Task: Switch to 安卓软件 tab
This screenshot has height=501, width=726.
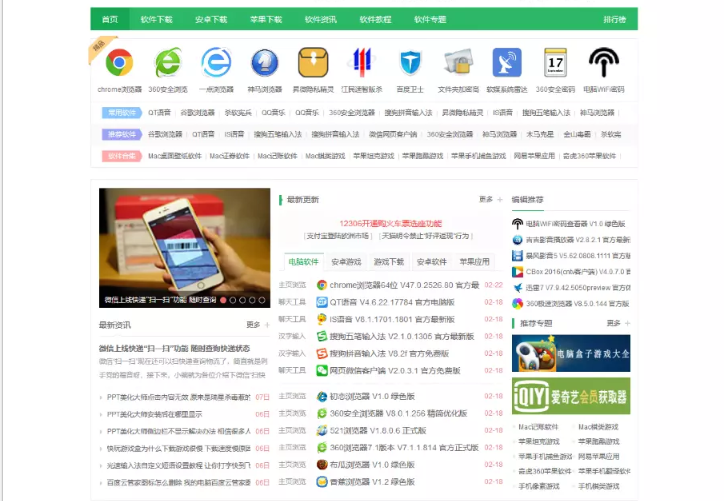Action: pyautogui.click(x=432, y=262)
